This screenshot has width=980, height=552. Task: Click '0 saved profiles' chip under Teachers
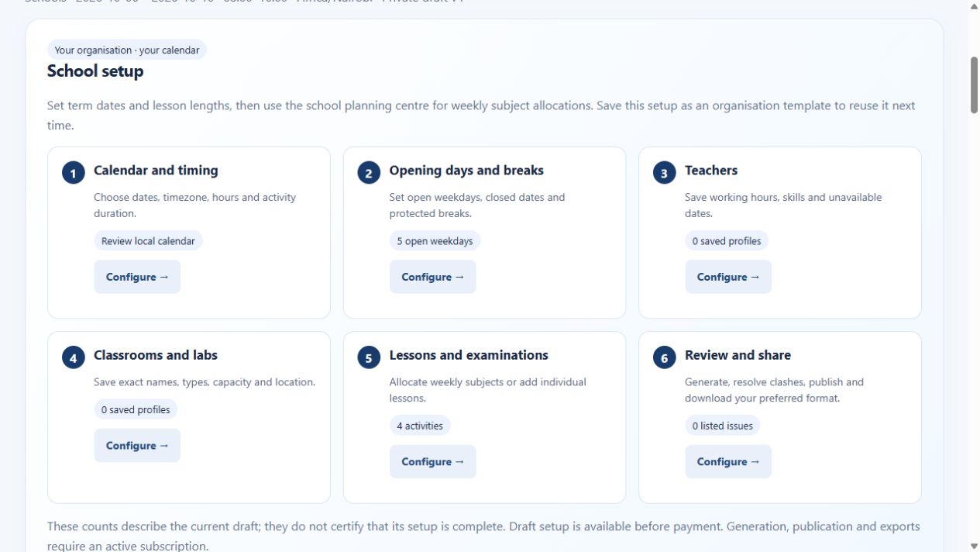727,241
